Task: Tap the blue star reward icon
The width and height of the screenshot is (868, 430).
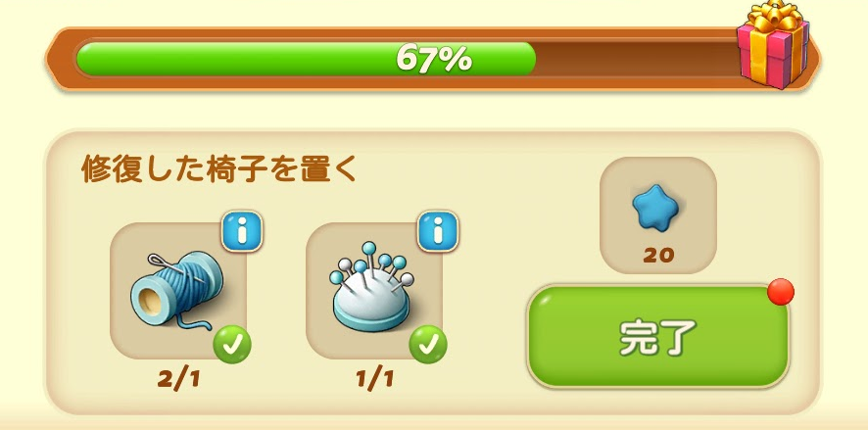Action: point(656,208)
